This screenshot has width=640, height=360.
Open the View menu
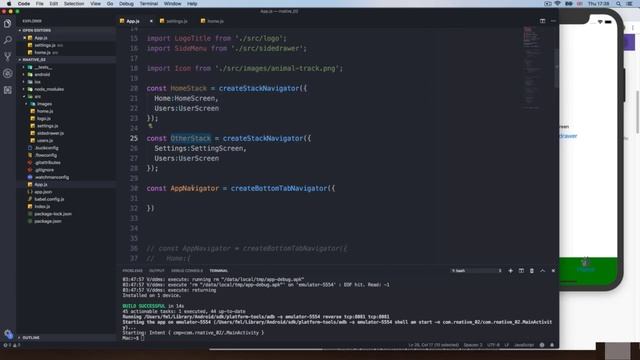[x=95, y=4]
